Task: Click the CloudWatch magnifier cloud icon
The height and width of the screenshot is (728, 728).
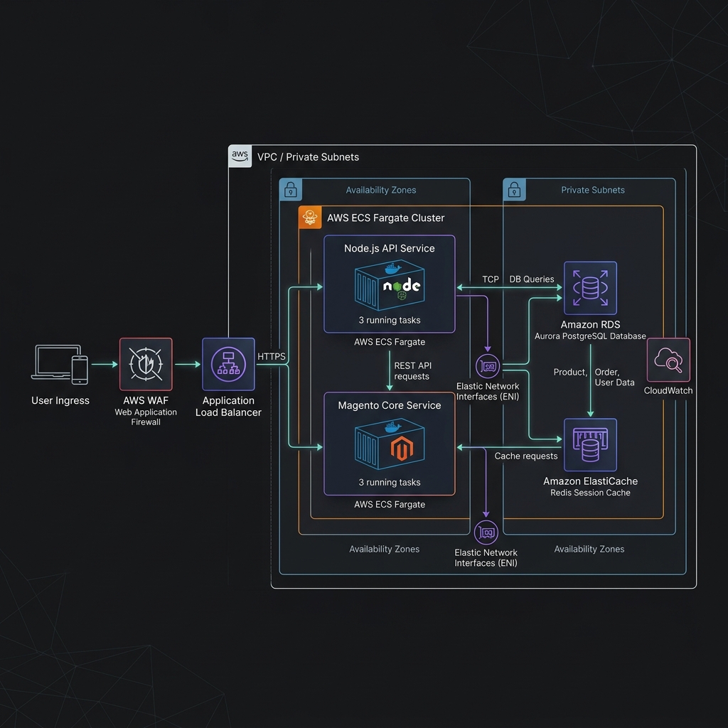Action: click(x=668, y=360)
